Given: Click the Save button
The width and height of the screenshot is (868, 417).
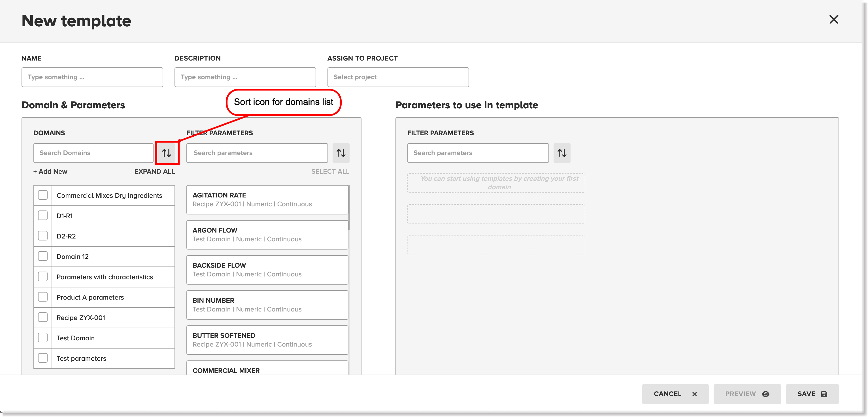Looking at the screenshot, I should tap(812, 394).
